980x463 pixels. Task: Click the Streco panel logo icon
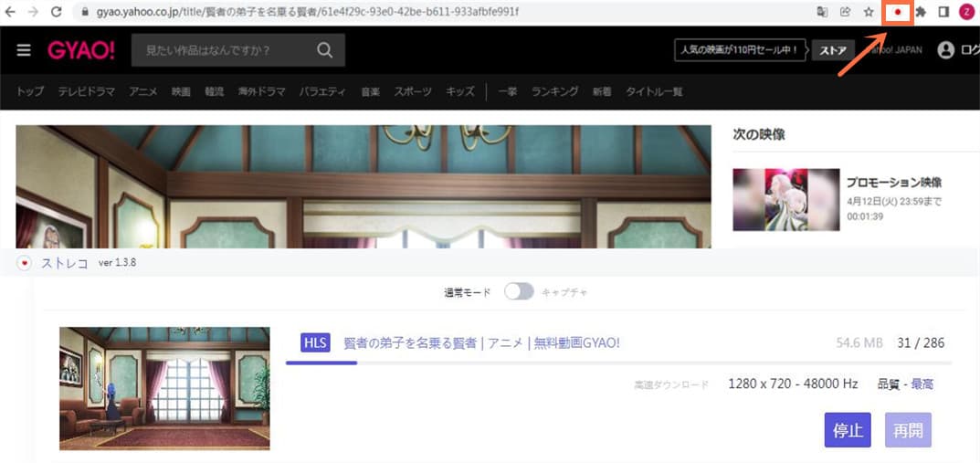(x=25, y=264)
